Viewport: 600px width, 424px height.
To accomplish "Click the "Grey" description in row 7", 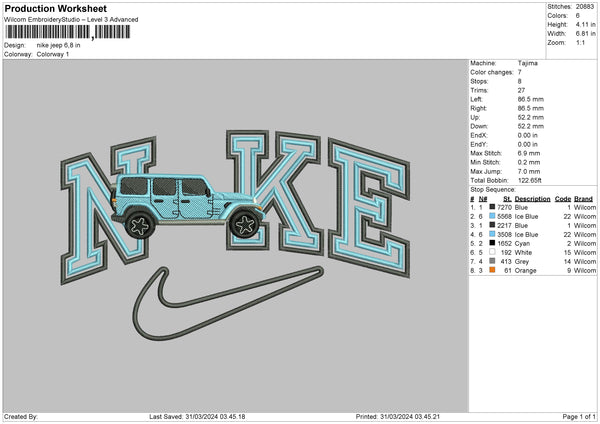I will [522, 262].
